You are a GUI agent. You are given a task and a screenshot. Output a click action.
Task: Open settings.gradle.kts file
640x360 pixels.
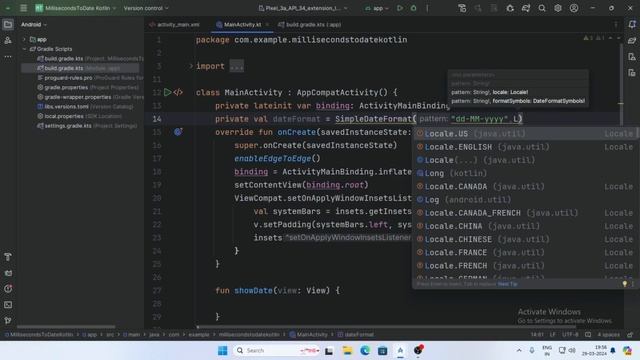tap(87, 126)
